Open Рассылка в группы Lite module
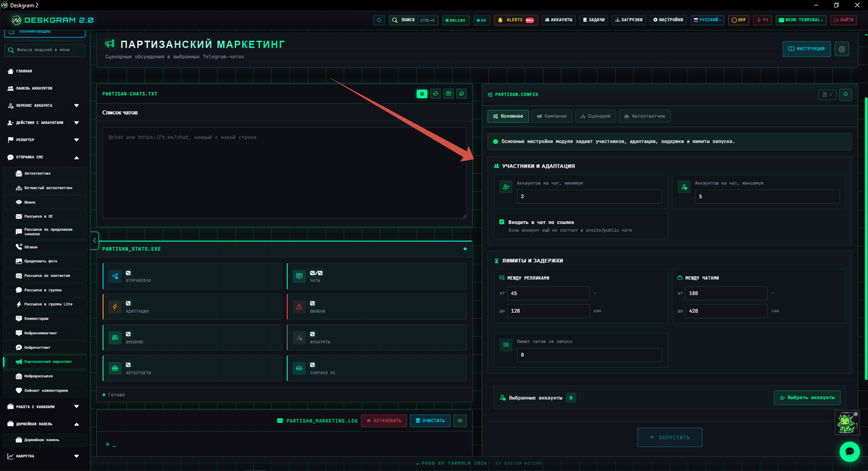The height and width of the screenshot is (471, 868). pos(45,304)
